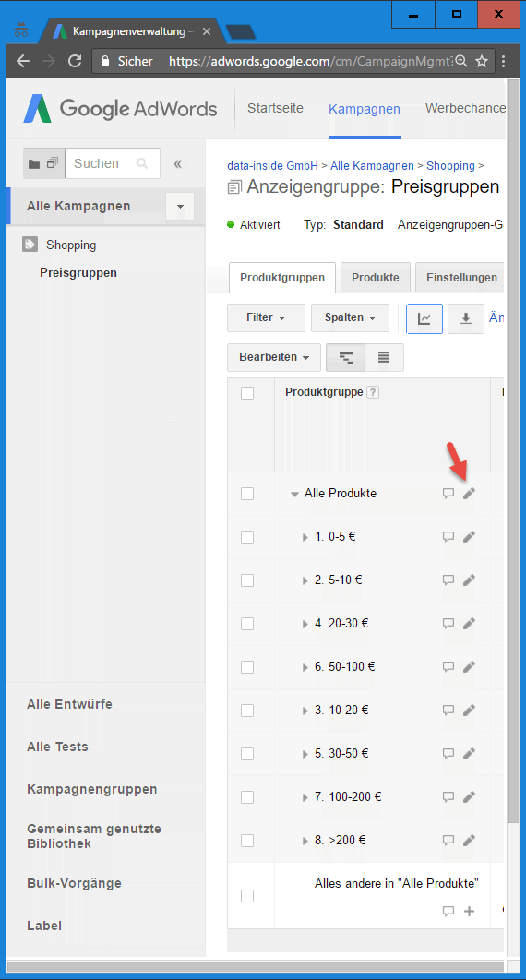
Task: Switch to flat list view
Action: click(384, 357)
